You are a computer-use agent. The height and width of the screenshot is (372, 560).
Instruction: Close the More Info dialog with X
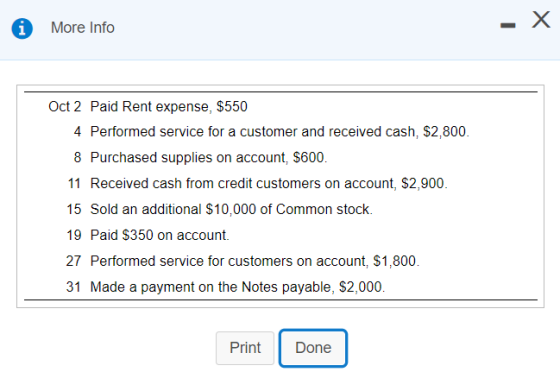pyautogui.click(x=541, y=19)
